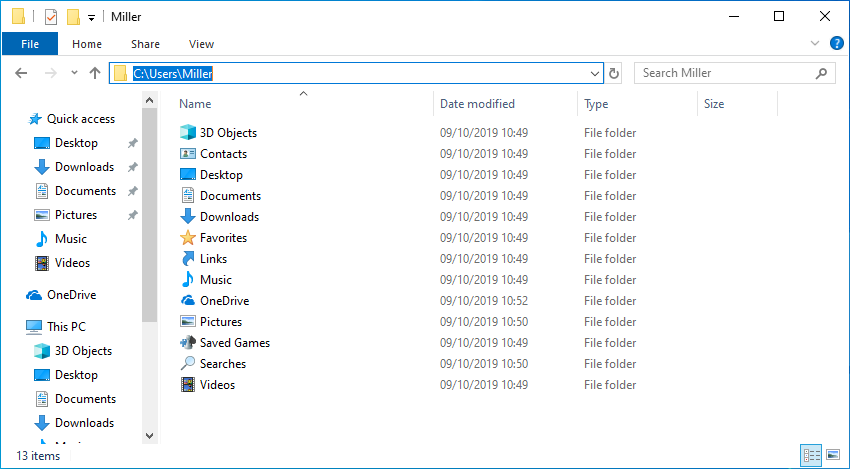Image resolution: width=850 pixels, height=469 pixels.
Task: Click File folder type of Searches row
Action: click(610, 364)
